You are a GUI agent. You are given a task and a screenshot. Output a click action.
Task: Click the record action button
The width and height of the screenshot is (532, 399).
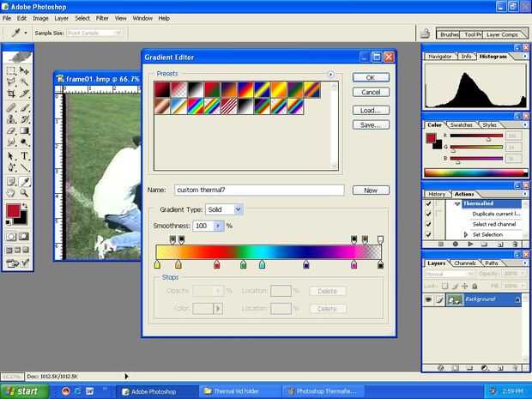(456, 244)
